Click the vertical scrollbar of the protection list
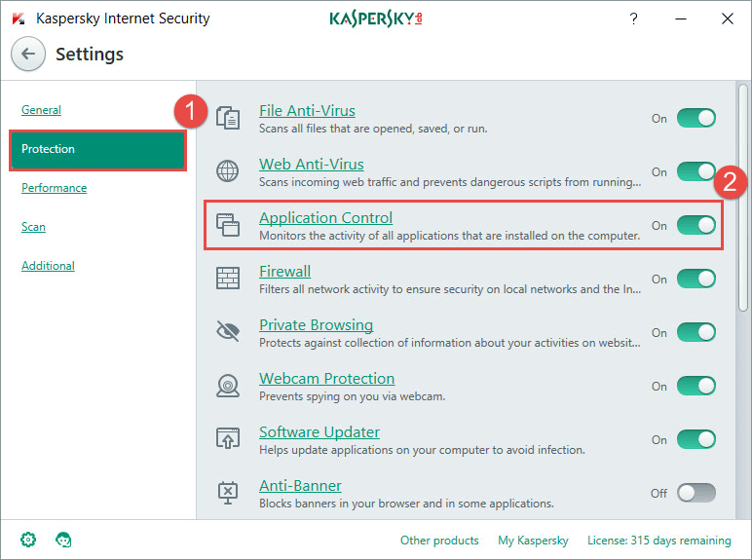Viewport: 752px width, 560px height. click(743, 195)
